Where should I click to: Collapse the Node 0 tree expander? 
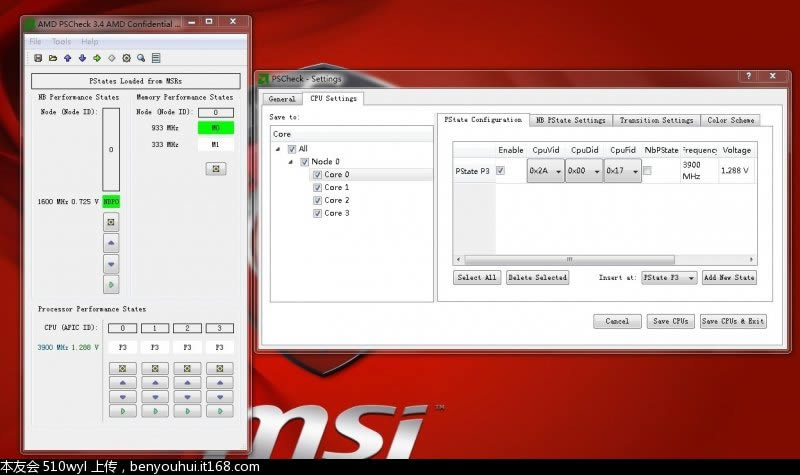(291, 162)
